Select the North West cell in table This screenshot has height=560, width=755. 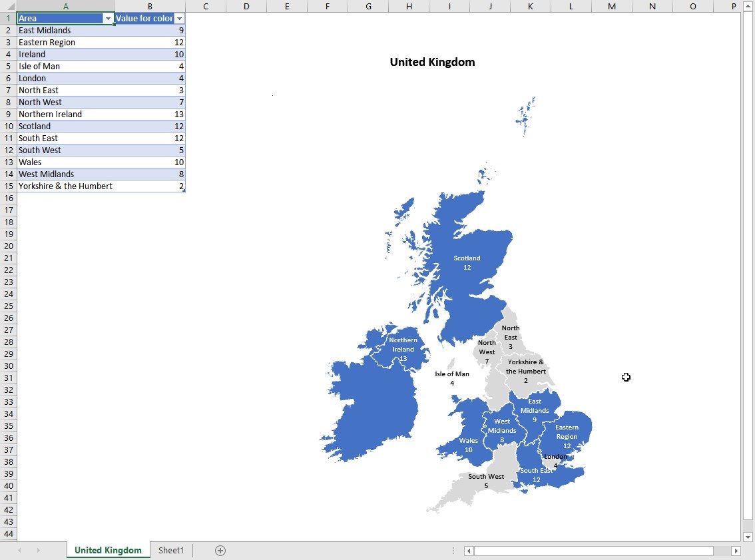point(65,103)
